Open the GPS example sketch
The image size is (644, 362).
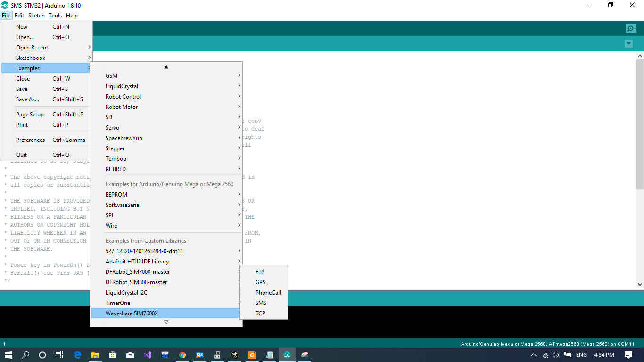coord(264,282)
